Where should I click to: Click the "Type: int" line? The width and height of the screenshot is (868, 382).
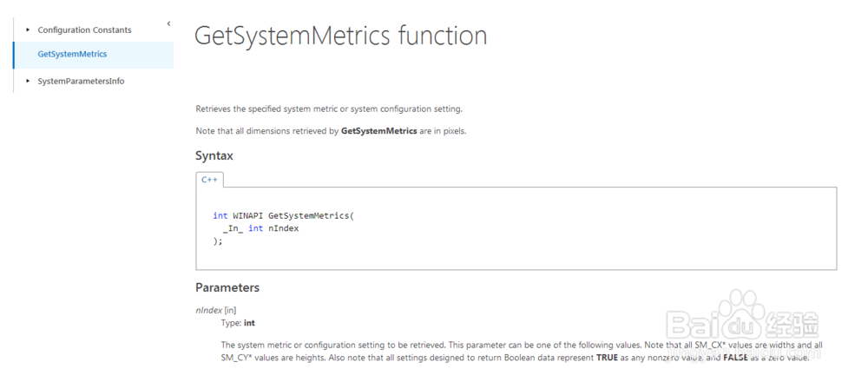pos(238,323)
